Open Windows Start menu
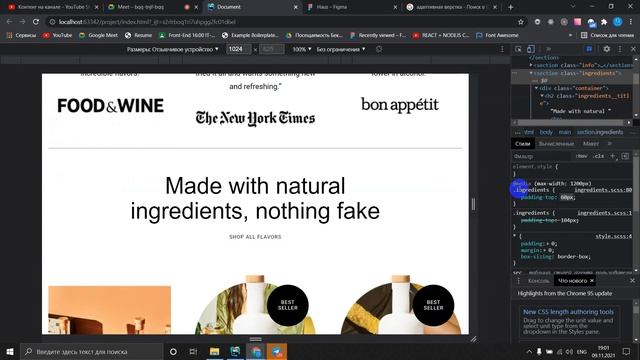 pyautogui.click(x=9, y=351)
